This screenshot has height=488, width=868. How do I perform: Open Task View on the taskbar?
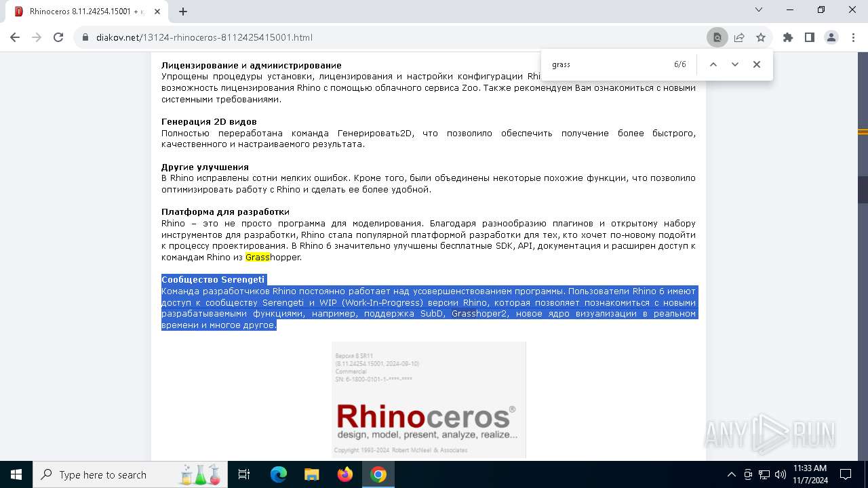pos(244,474)
